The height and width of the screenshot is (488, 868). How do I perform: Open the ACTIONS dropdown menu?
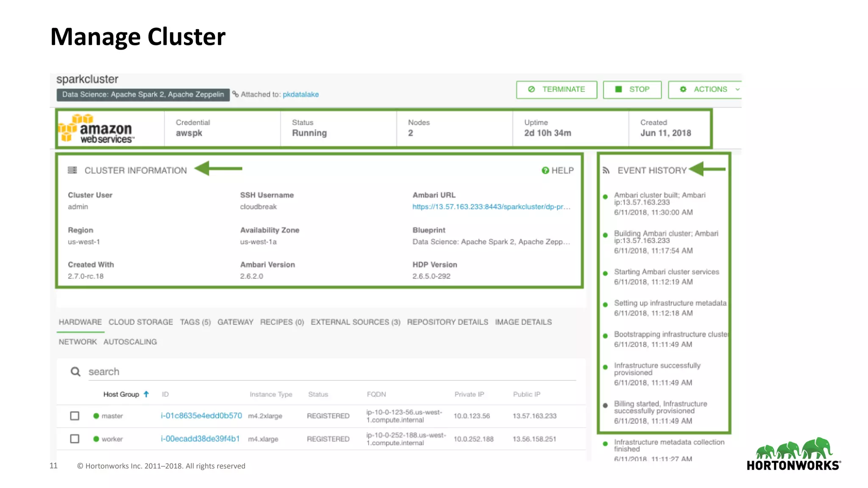point(705,89)
